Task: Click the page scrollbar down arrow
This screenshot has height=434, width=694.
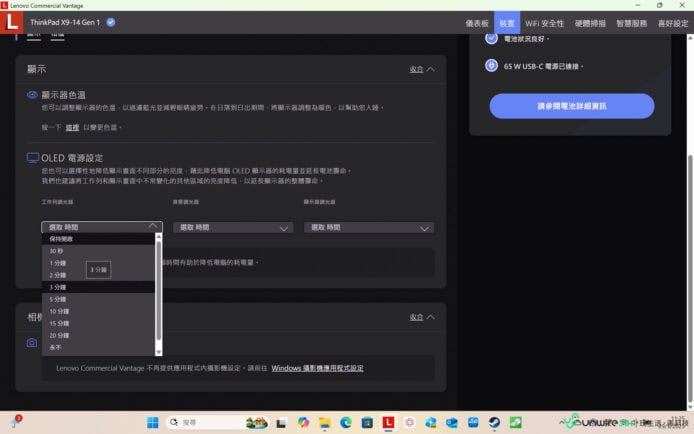Action: [690, 407]
